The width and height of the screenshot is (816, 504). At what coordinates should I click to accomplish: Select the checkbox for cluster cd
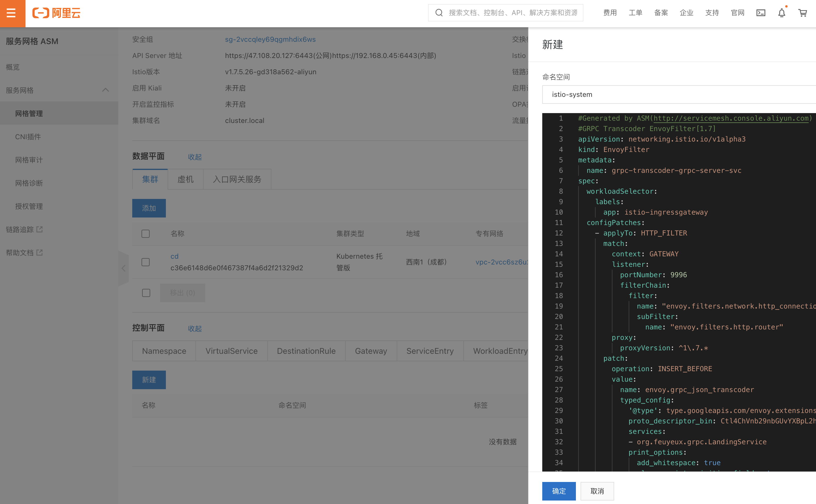(x=146, y=262)
